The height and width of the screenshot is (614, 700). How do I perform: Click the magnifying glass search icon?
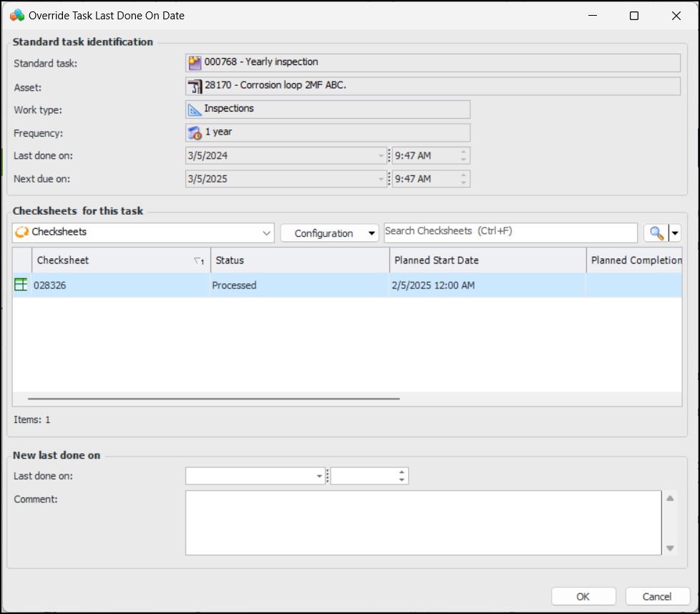[656, 233]
